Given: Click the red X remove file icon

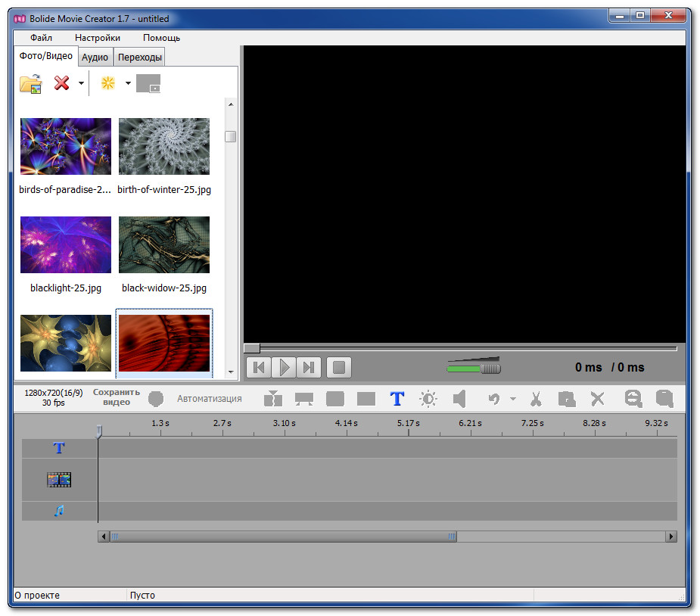Looking at the screenshot, I should pyautogui.click(x=62, y=84).
